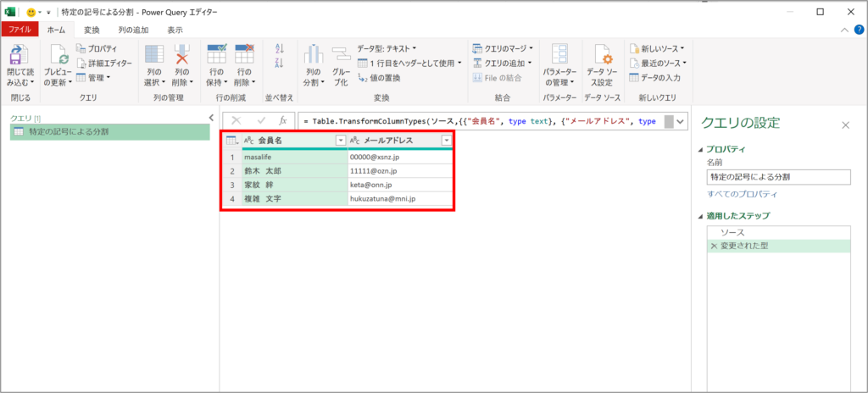This screenshot has width=868, height=393.
Task: Click the グループ化 (Group By) icon
Action: pos(341,58)
